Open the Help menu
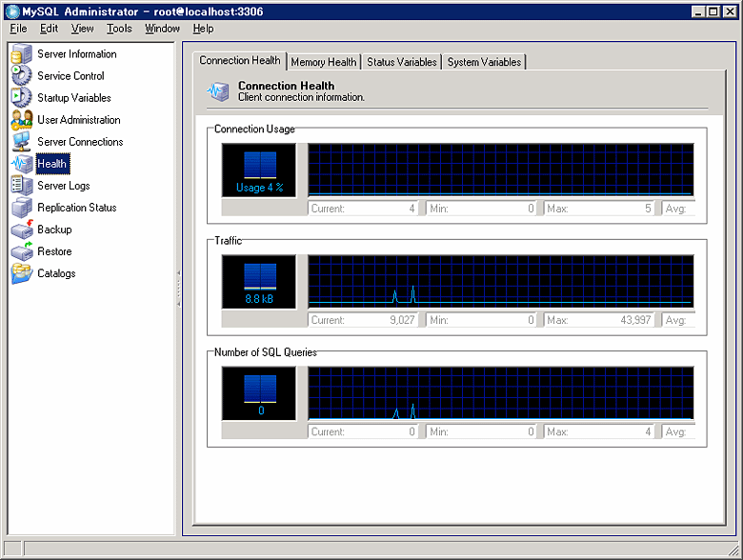Image resolution: width=743 pixels, height=560 pixels. click(203, 29)
